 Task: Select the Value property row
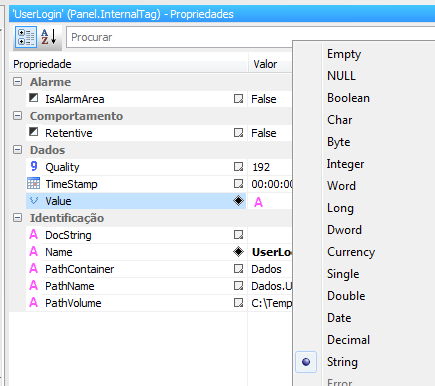(x=136, y=201)
